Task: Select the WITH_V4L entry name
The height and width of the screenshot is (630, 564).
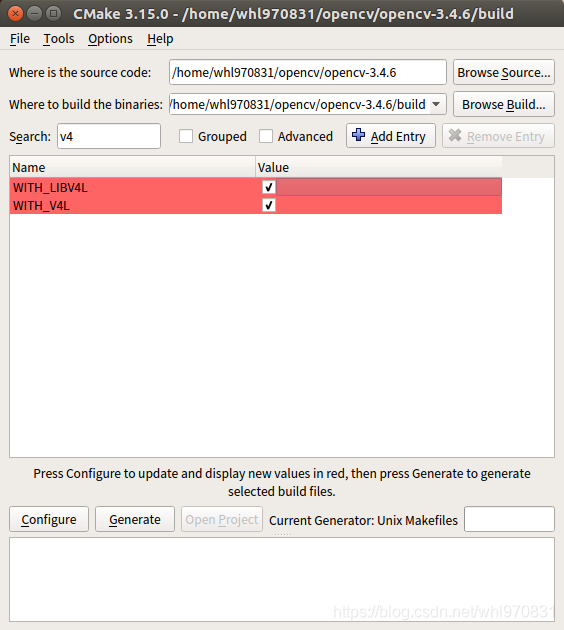Action: tap(41, 206)
